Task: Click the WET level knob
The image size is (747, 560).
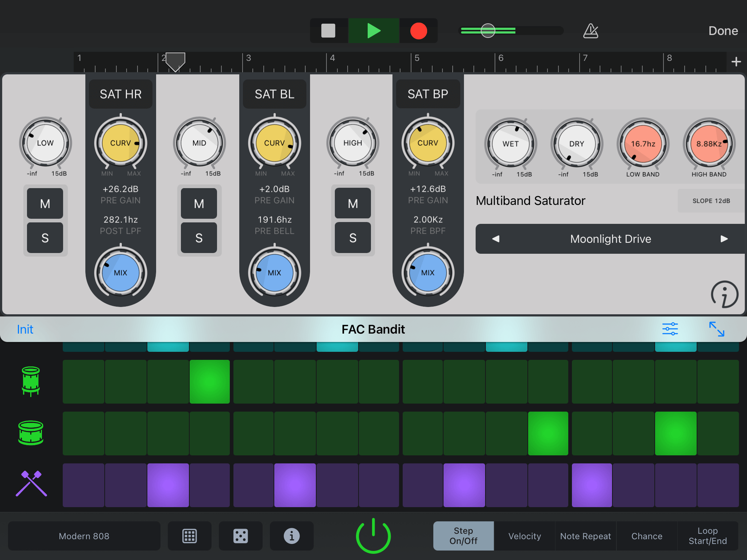Action: coord(511,144)
